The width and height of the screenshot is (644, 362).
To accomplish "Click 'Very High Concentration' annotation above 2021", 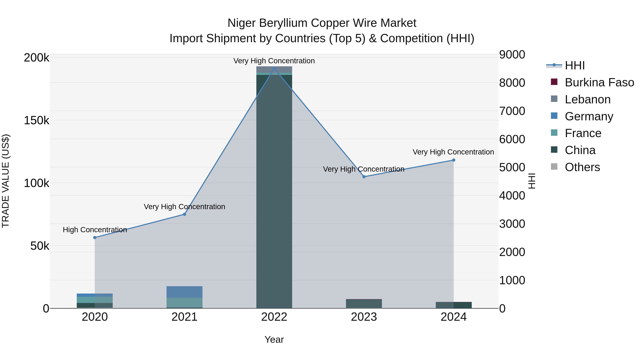I will click(184, 207).
